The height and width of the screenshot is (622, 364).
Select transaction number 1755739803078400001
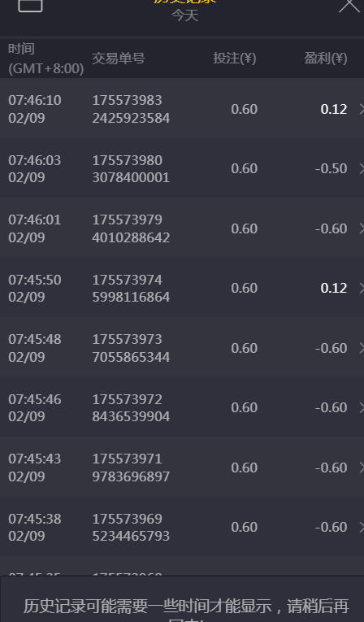coord(131,168)
